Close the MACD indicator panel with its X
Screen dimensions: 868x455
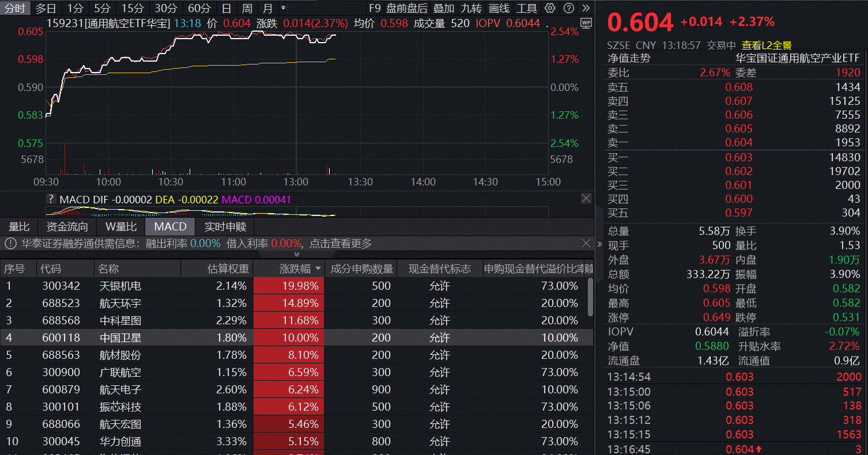[586, 198]
